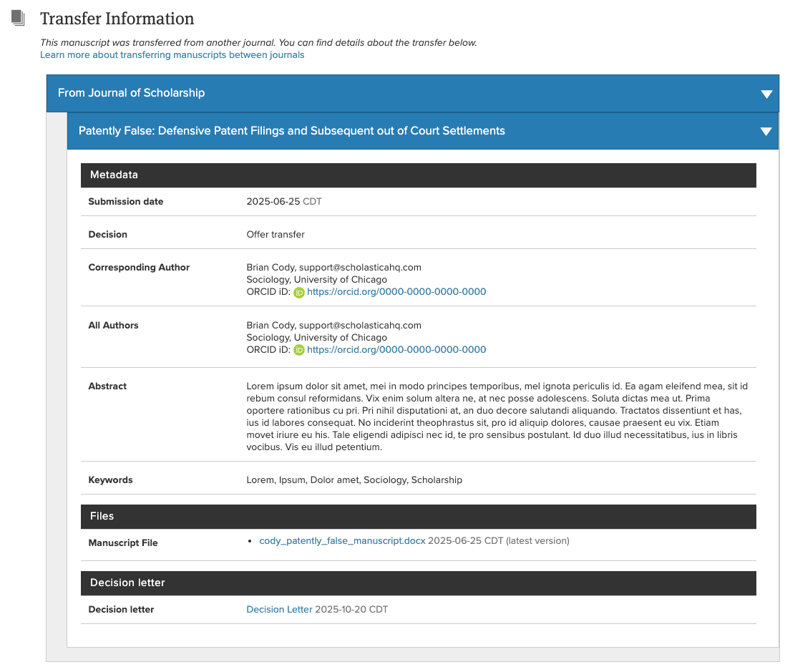785x672 pixels.
Task: Click the Submission date label
Action: (x=126, y=201)
